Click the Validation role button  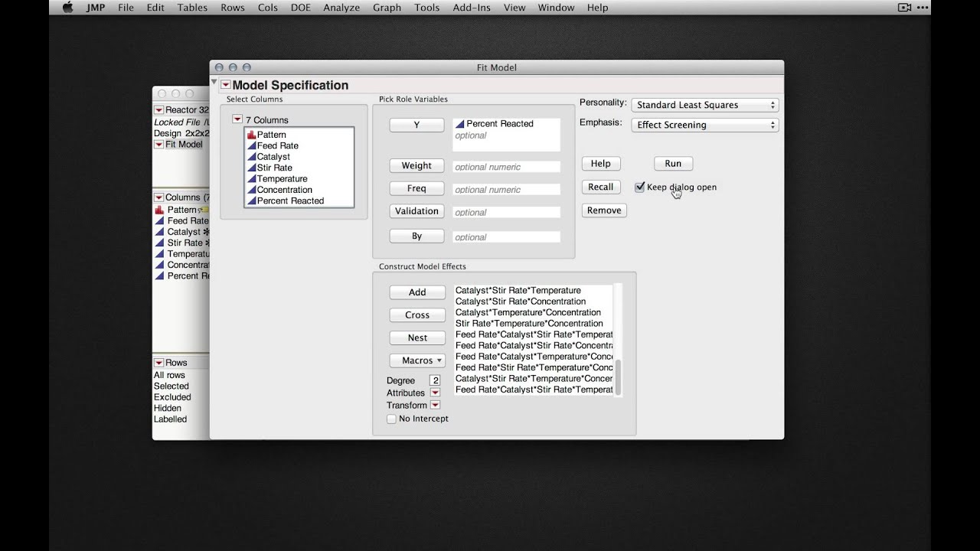coord(416,211)
